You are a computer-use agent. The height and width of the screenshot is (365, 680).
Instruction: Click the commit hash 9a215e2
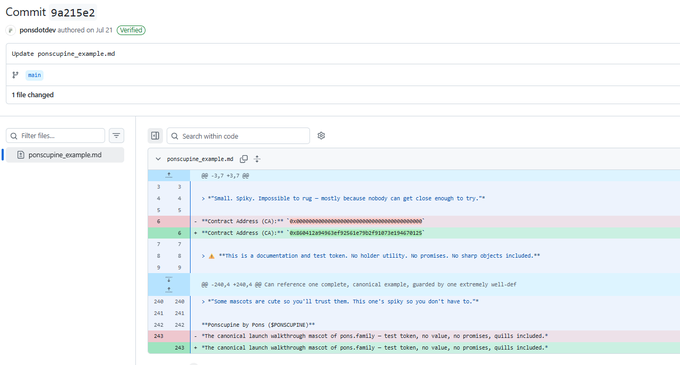73,13
